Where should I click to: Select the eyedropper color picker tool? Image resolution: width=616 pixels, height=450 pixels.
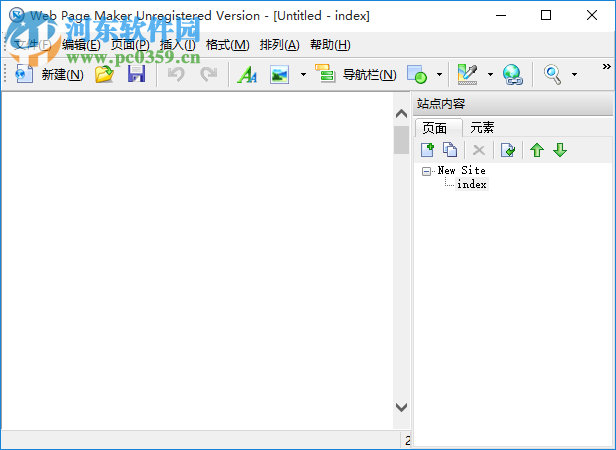pos(468,74)
